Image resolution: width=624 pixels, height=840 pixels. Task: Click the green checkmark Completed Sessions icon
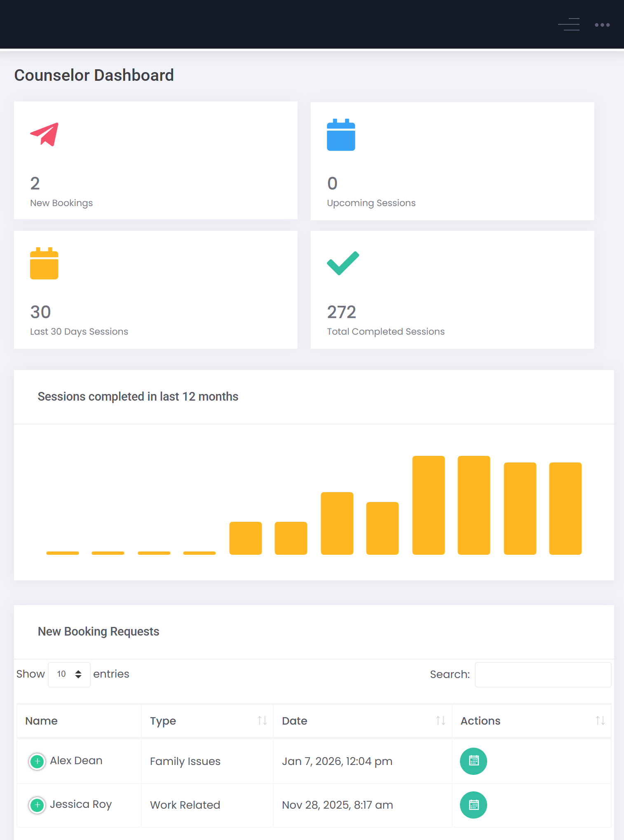[343, 263]
